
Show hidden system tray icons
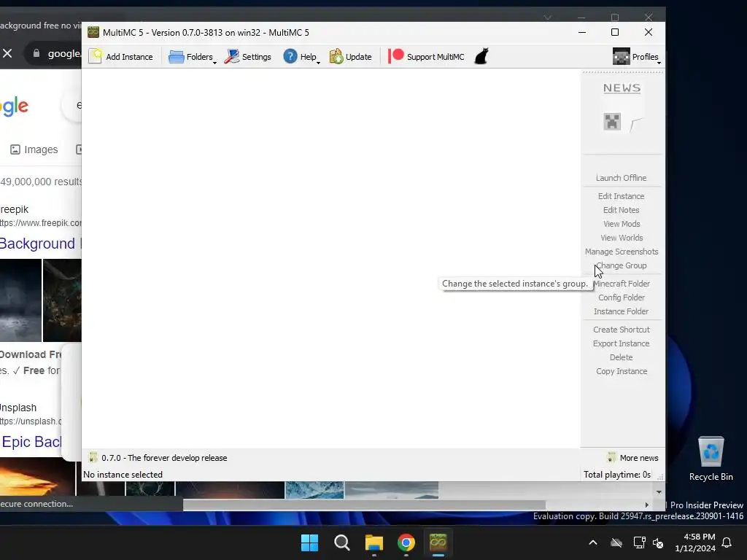[593, 542]
